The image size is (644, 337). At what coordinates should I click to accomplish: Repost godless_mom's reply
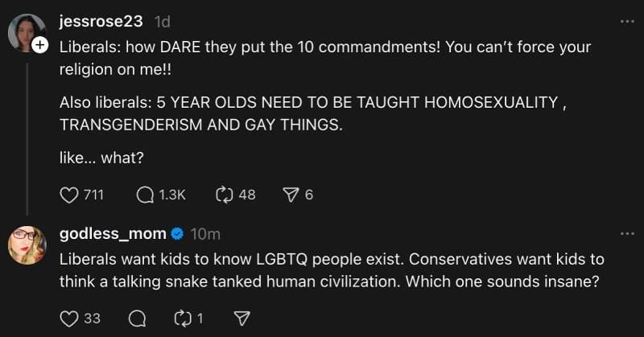[181, 319]
